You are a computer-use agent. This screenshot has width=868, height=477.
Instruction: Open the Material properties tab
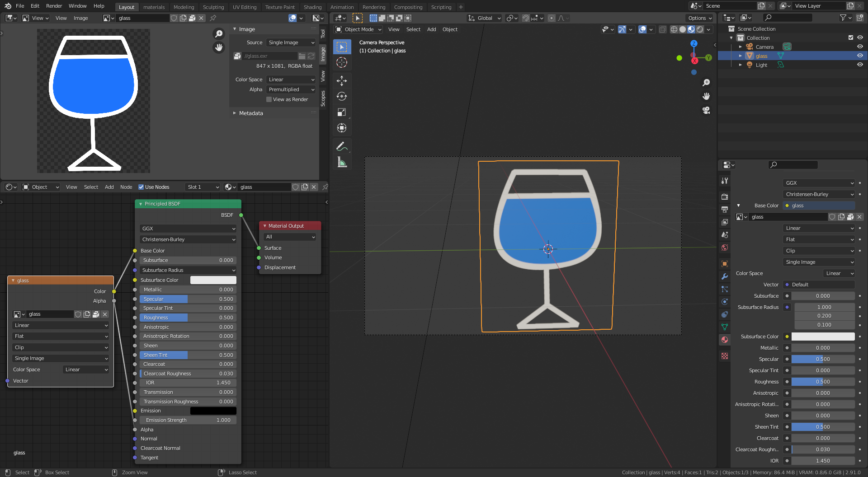point(725,340)
